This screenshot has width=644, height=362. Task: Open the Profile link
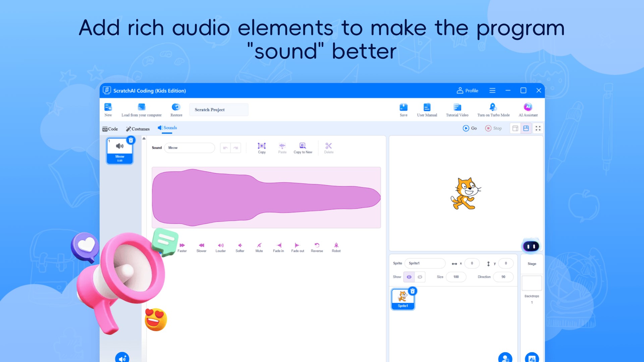[x=467, y=90]
